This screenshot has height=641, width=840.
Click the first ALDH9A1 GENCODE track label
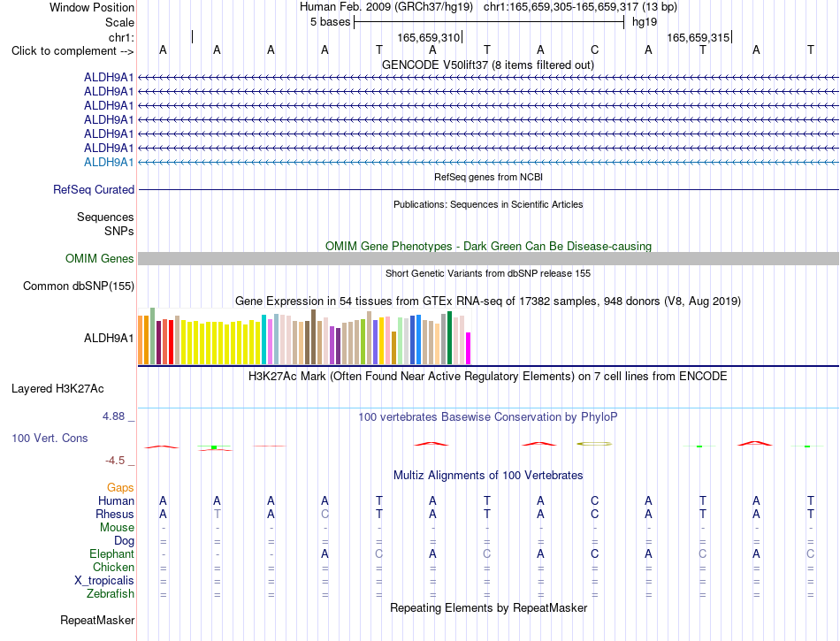(109, 78)
